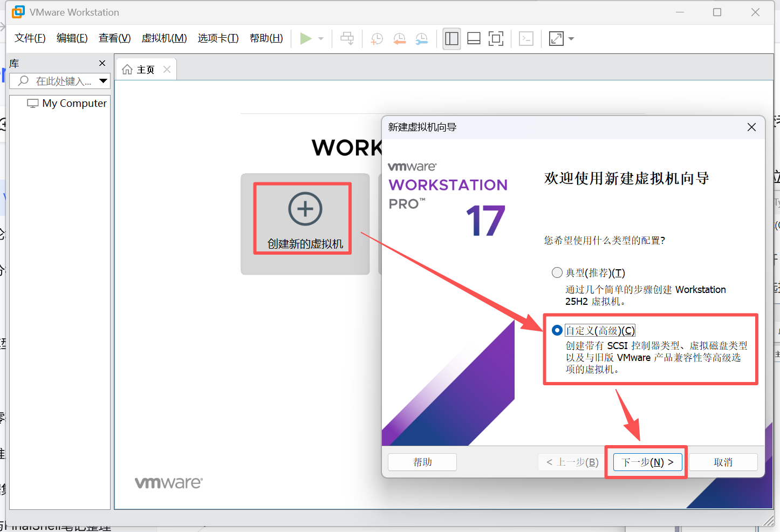Click the full screen mode icon
Screen dimensions: 780x532
pos(496,38)
